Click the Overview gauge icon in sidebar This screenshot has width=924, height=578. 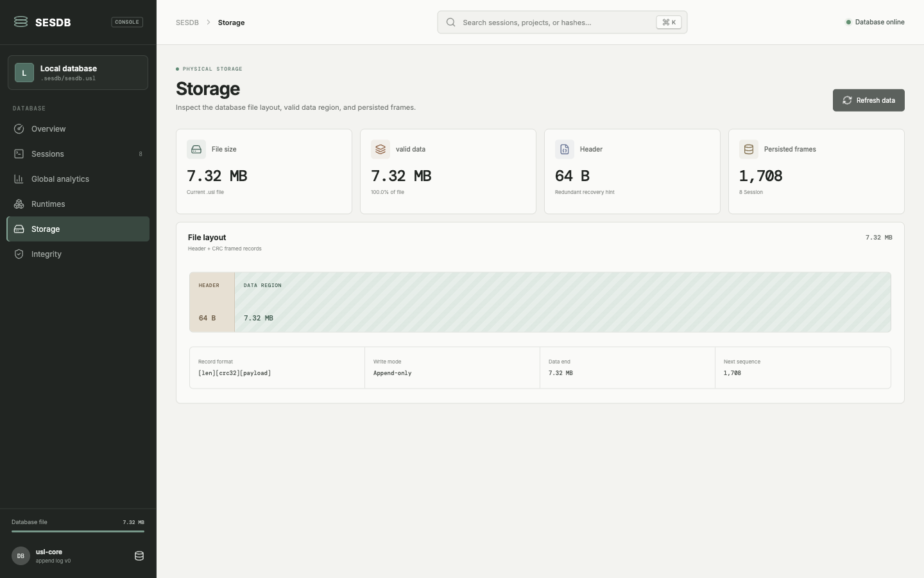pyautogui.click(x=19, y=128)
